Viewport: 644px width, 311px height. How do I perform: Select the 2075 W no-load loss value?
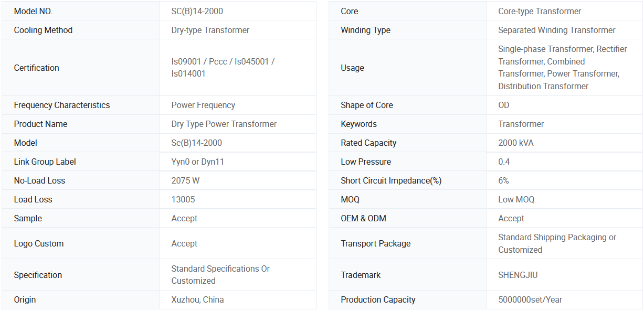(x=185, y=180)
